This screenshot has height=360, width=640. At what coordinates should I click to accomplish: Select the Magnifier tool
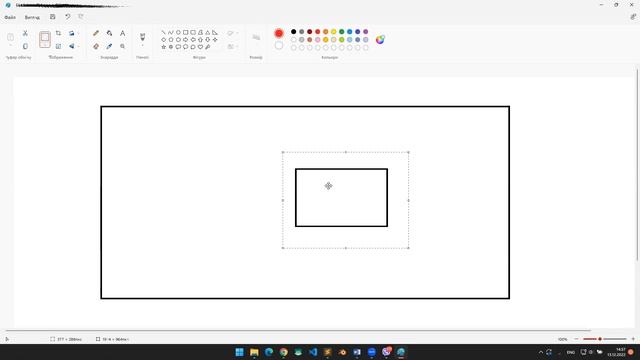tap(122, 47)
